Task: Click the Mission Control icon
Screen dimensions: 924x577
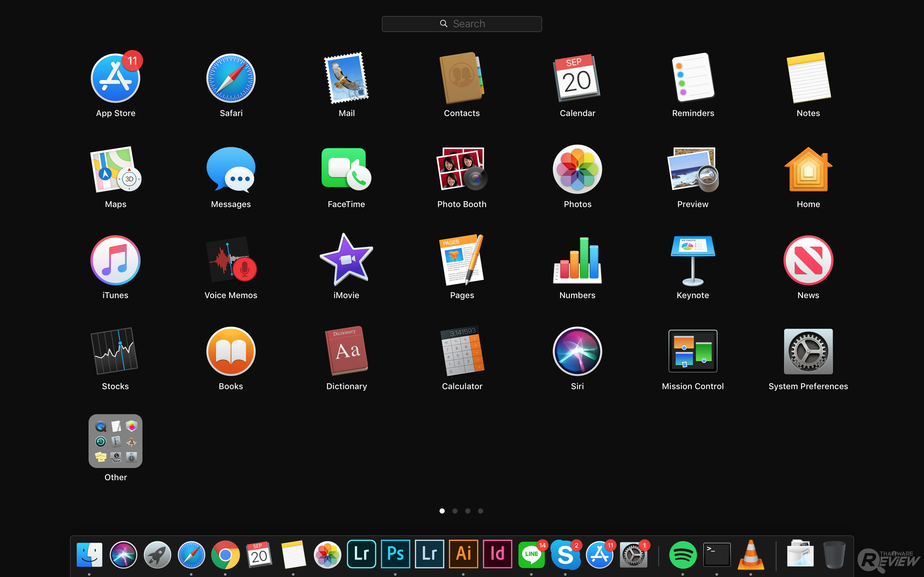Action: [x=693, y=351]
